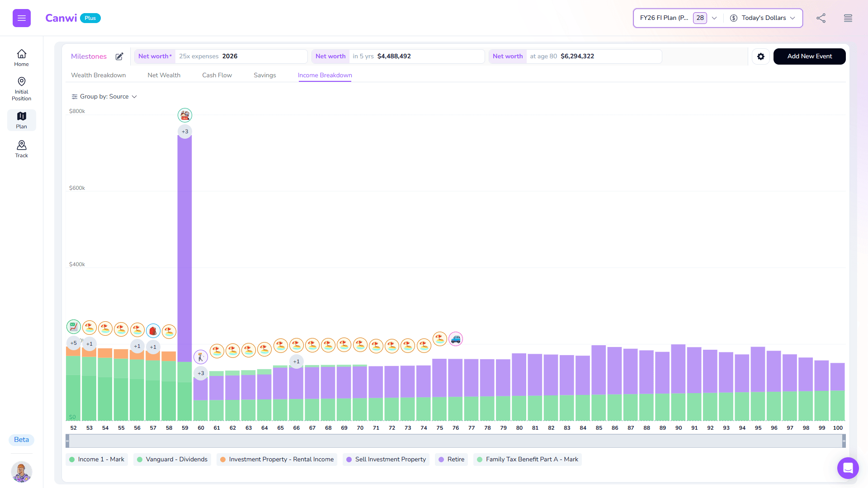Change Group by: Source option
The width and height of the screenshot is (868, 488).
[104, 96]
